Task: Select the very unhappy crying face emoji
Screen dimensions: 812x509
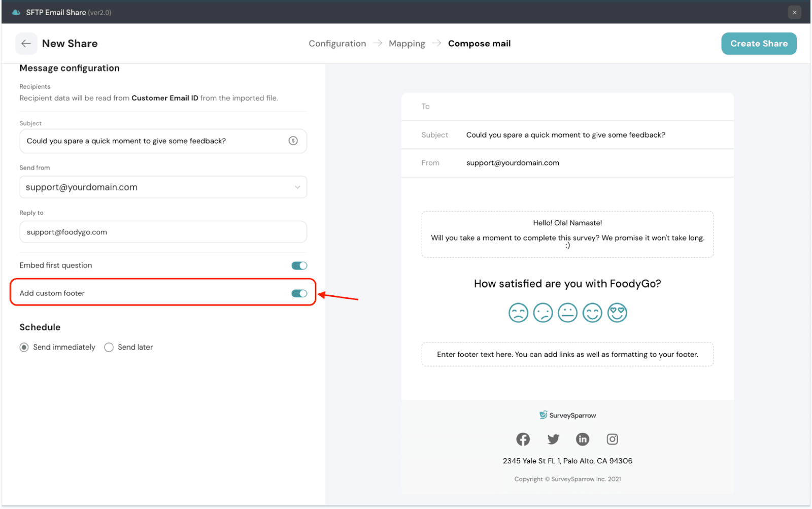Action: click(x=518, y=313)
